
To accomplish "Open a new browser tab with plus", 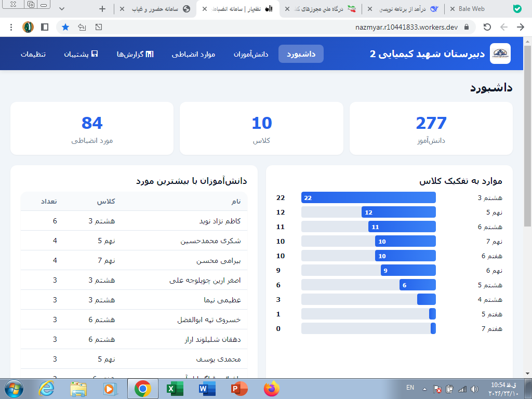I will pos(102,9).
